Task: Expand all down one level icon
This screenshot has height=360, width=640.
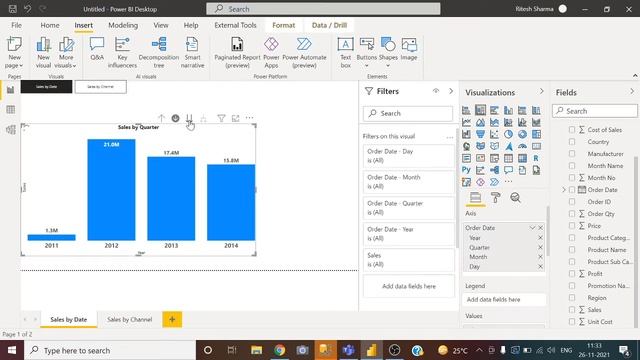Action: pos(203,118)
